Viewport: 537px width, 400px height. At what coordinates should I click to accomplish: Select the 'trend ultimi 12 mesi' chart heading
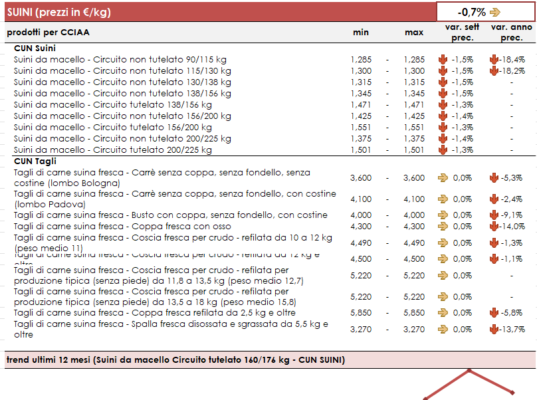[176, 360]
